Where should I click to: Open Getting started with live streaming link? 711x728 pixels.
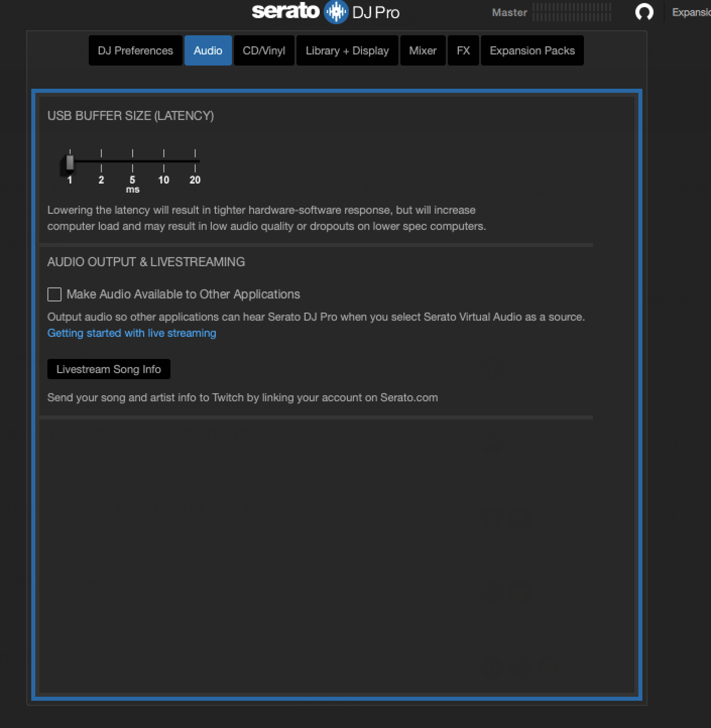(132, 333)
